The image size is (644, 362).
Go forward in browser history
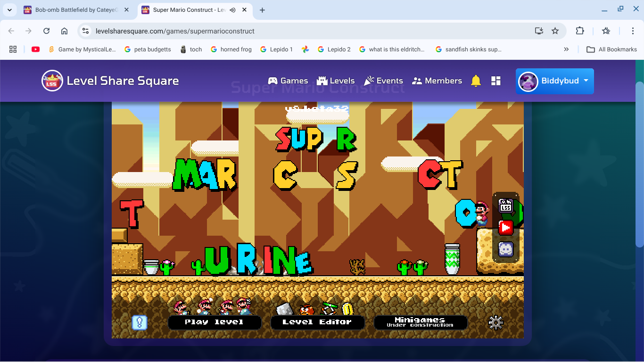29,31
